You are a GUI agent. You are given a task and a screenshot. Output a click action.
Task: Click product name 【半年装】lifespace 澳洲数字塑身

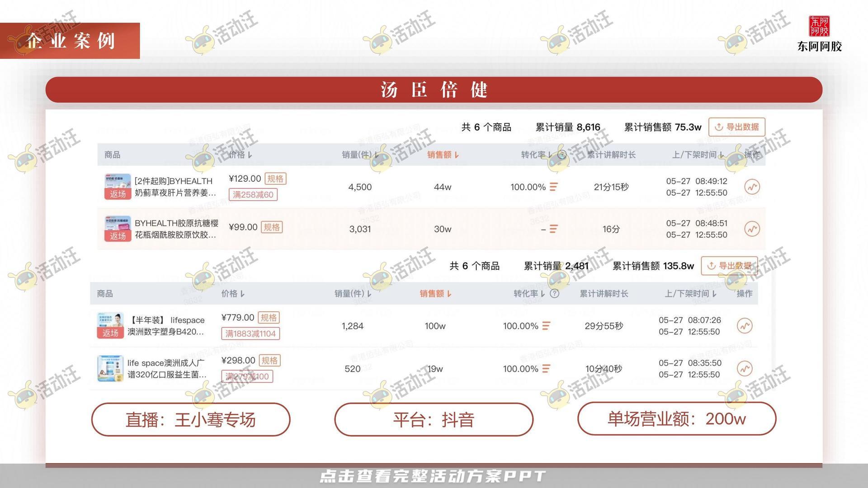pos(166,326)
